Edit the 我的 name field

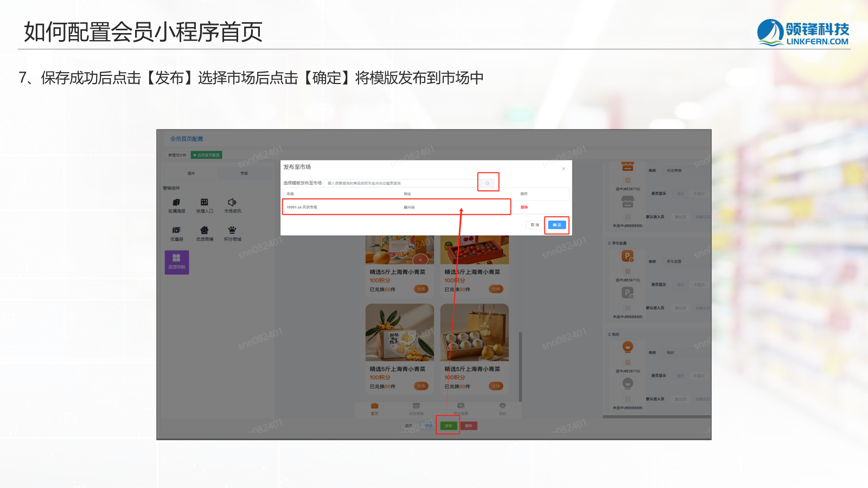pos(687,352)
